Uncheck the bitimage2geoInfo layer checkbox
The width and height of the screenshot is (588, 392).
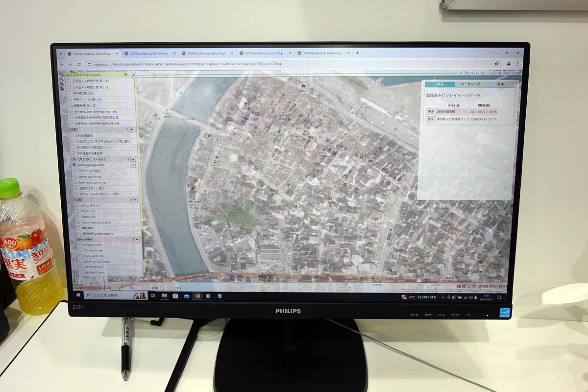pos(74,165)
